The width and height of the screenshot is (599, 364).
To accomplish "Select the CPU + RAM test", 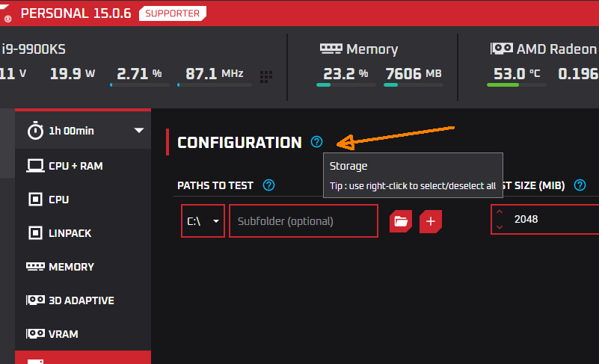I will coord(75,165).
